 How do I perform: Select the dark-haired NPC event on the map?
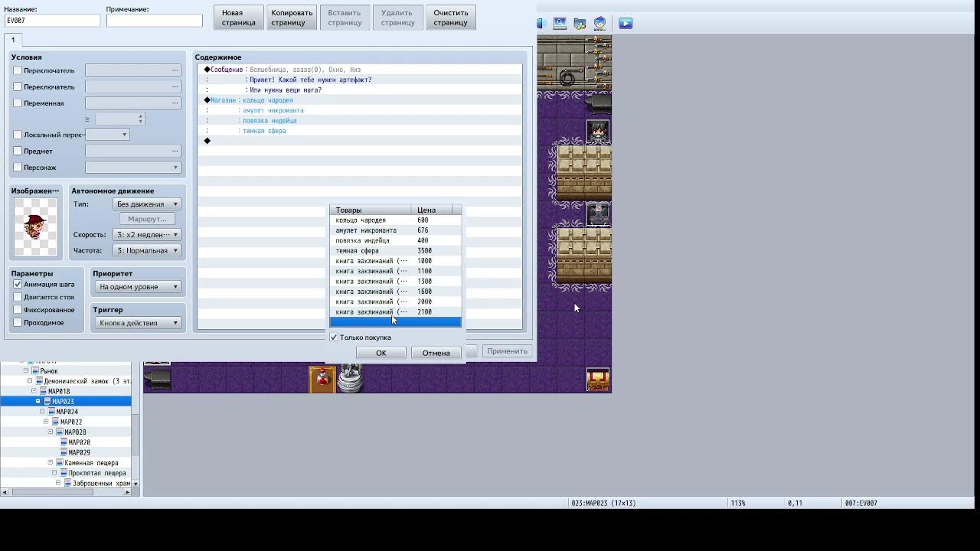[598, 131]
